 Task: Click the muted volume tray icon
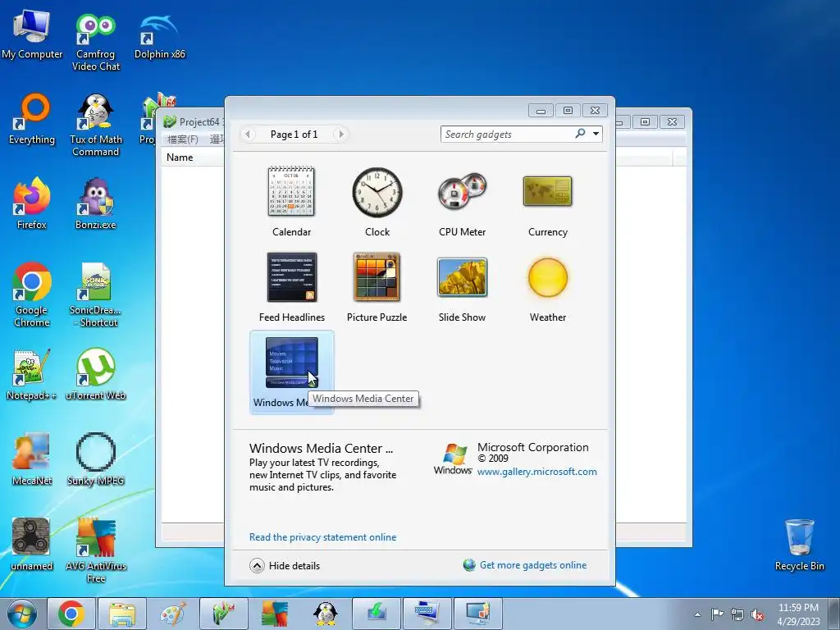(x=757, y=614)
